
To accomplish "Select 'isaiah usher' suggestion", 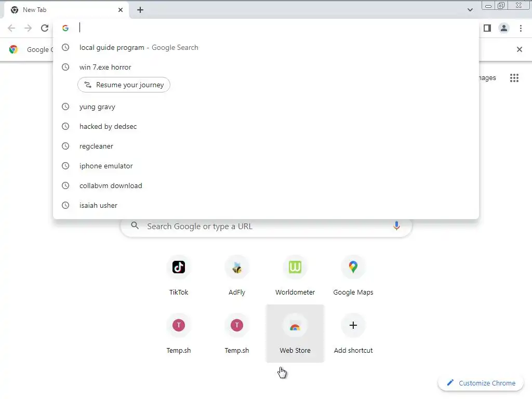I will [x=266, y=205].
